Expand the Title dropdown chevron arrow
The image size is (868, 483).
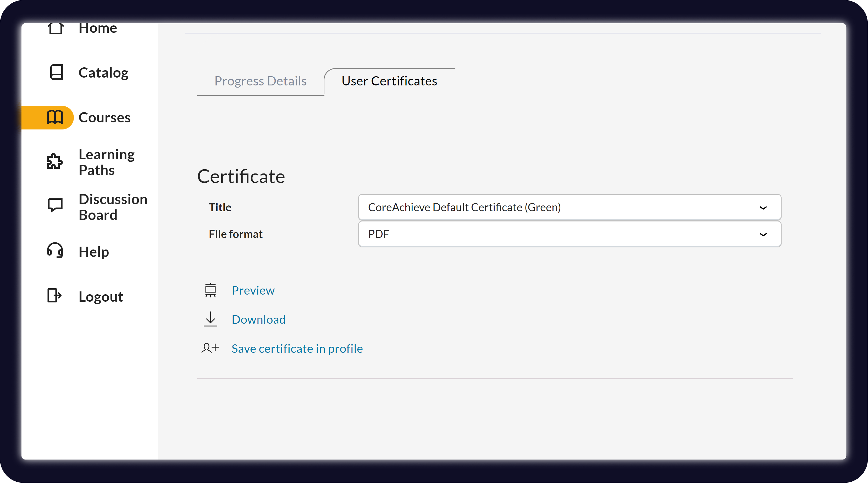pyautogui.click(x=763, y=208)
